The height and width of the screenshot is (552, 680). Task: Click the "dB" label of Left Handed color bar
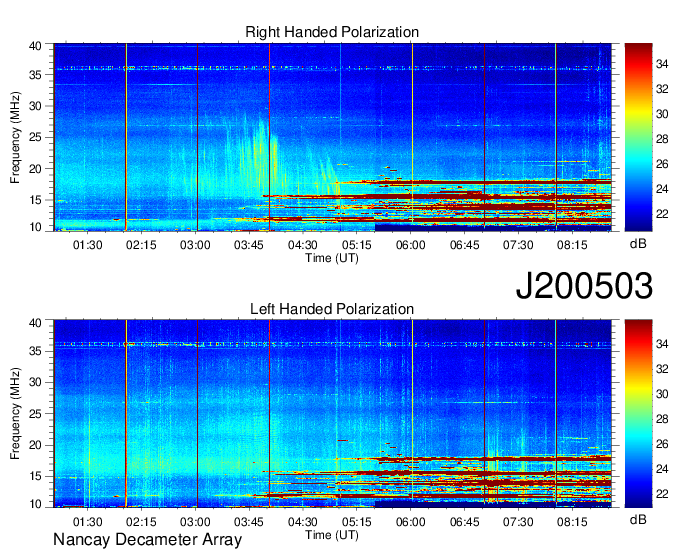[638, 519]
